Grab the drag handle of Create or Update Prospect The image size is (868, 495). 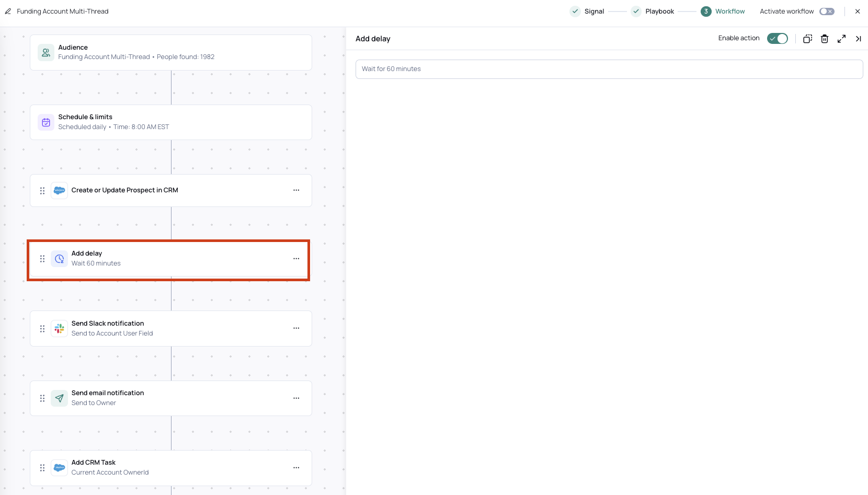42,191
